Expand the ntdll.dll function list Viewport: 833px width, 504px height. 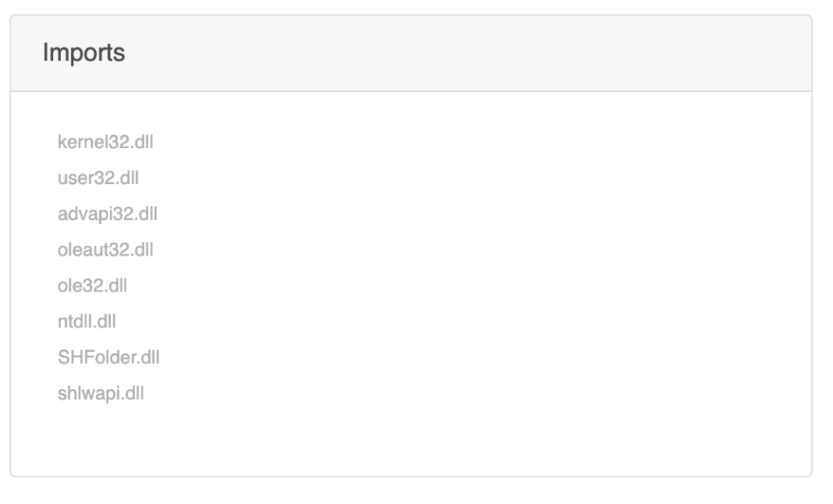click(87, 322)
